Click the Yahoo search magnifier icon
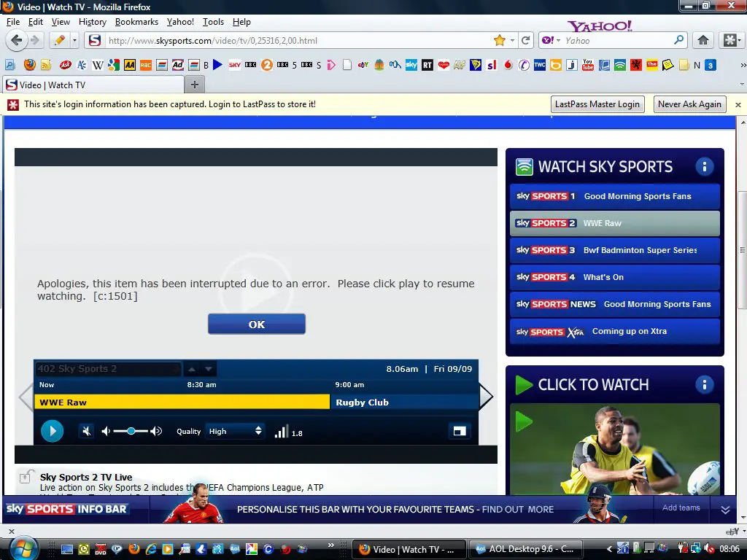The width and height of the screenshot is (747, 560). coord(679,40)
